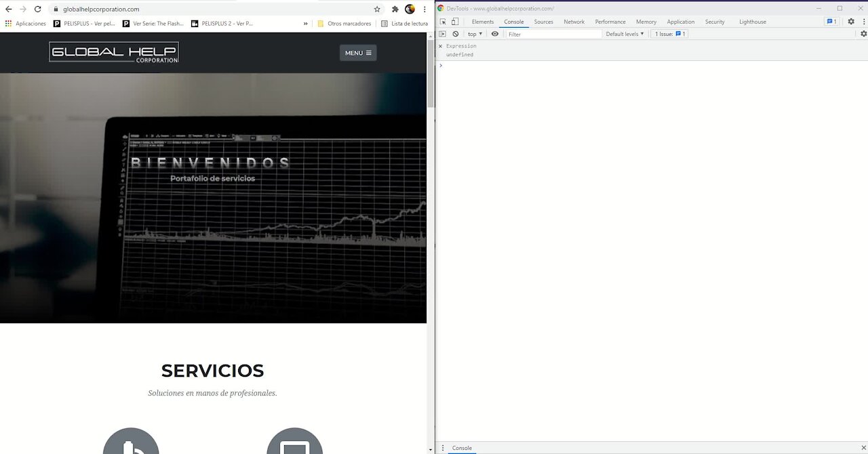The height and width of the screenshot is (454, 868).
Task: Open the Network tab
Action: click(574, 22)
